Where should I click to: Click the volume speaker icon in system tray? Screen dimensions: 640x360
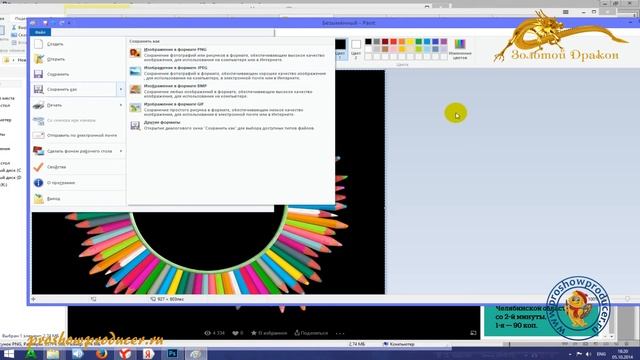tap(588, 354)
